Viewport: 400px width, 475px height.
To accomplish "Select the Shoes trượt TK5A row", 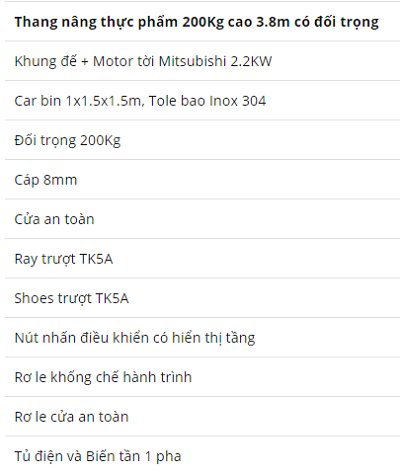I will pyautogui.click(x=202, y=298).
